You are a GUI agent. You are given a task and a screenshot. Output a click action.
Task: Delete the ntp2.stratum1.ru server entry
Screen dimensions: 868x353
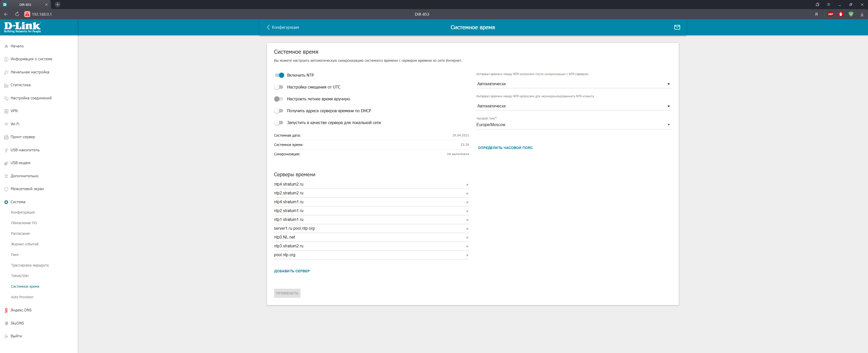point(467,211)
